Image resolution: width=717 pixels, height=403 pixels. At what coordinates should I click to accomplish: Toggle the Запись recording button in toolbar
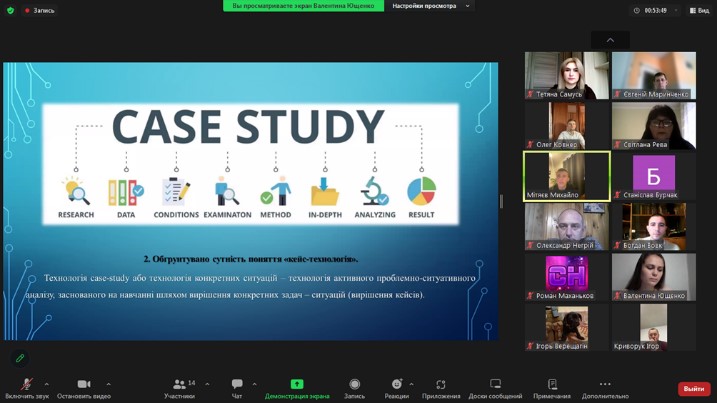[x=354, y=385]
